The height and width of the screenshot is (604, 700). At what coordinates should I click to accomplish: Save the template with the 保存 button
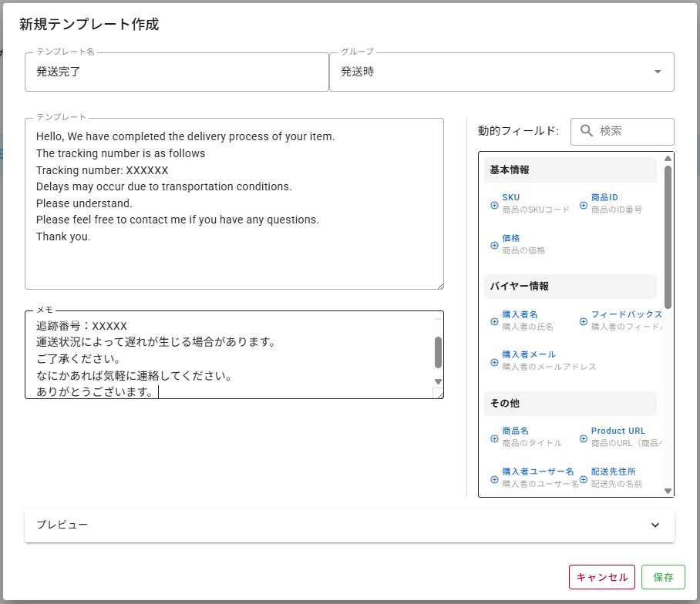pos(664,576)
